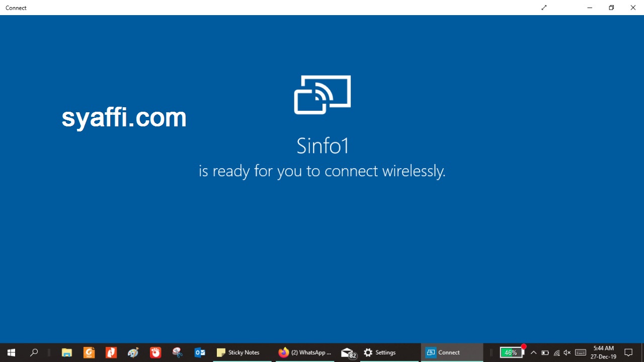Open the green 46% battery indicator

pyautogui.click(x=511, y=352)
